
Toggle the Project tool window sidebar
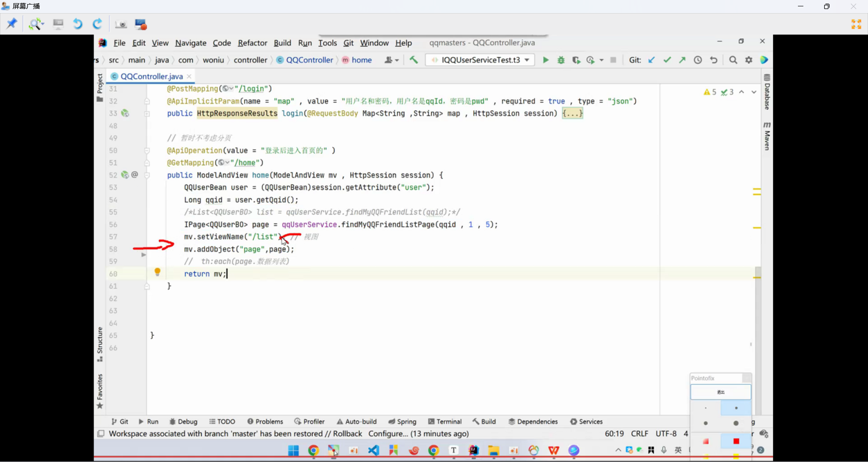pos(100,87)
